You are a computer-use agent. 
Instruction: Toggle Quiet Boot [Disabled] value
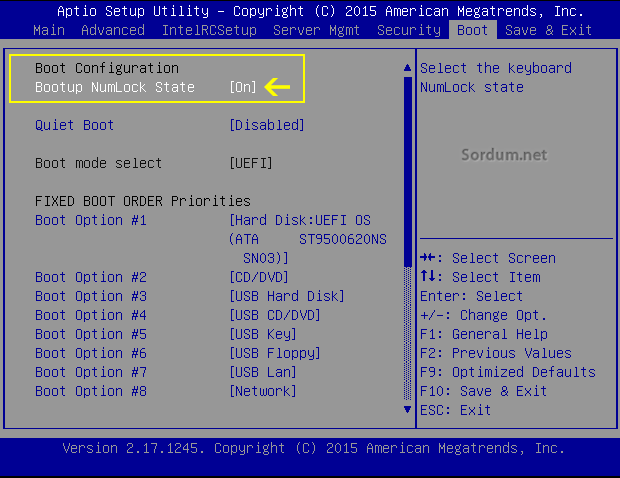coord(267,125)
